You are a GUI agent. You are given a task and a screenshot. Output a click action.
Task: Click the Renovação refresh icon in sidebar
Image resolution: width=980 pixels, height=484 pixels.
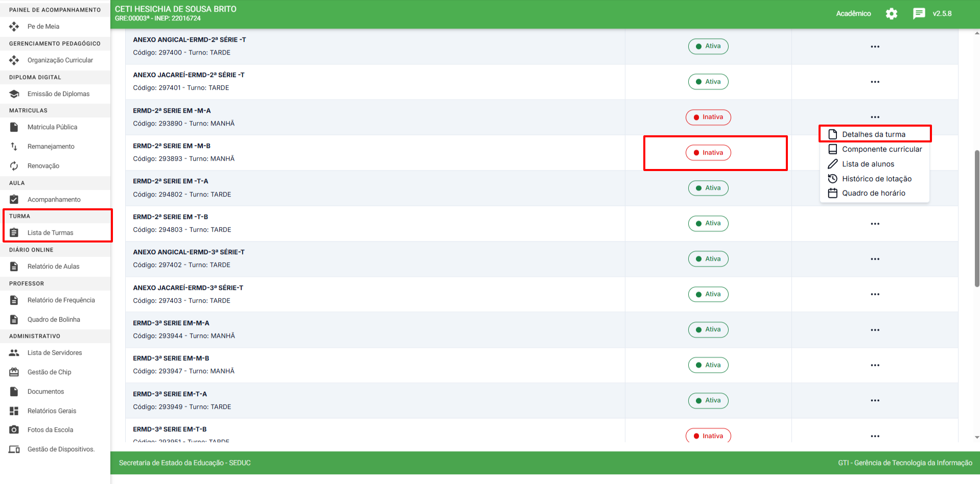pyautogui.click(x=14, y=166)
